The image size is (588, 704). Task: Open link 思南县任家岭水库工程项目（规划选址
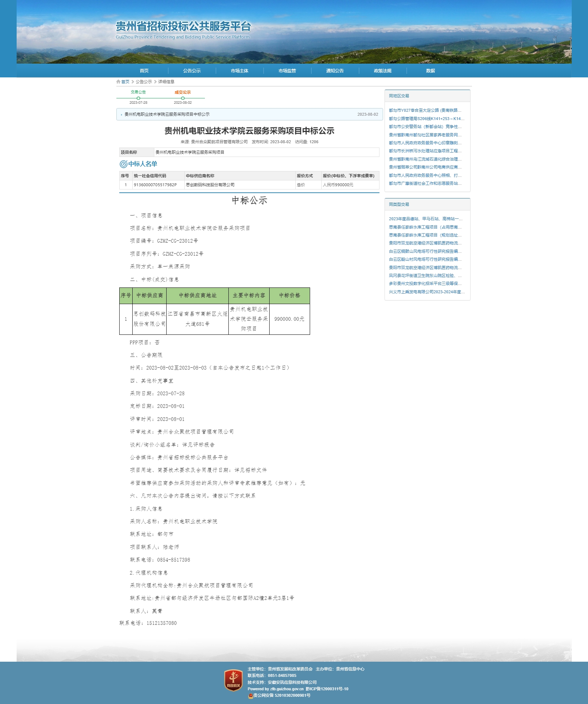coord(425,235)
